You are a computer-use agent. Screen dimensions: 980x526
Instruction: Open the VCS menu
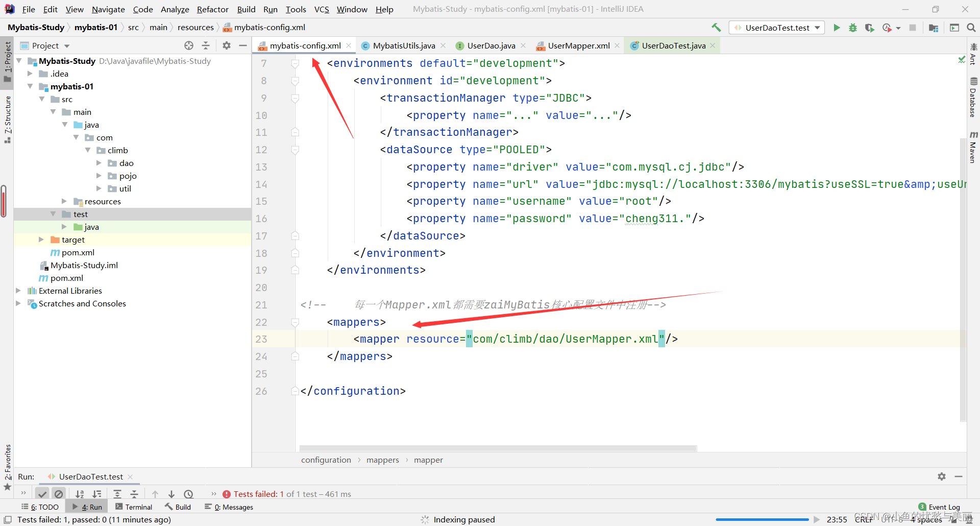[321, 9]
